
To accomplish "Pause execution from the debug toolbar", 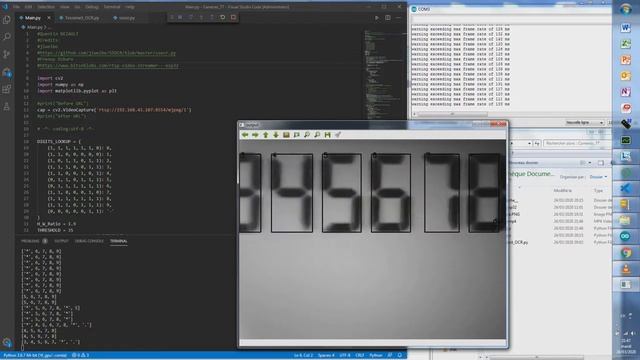I will click(180, 17).
